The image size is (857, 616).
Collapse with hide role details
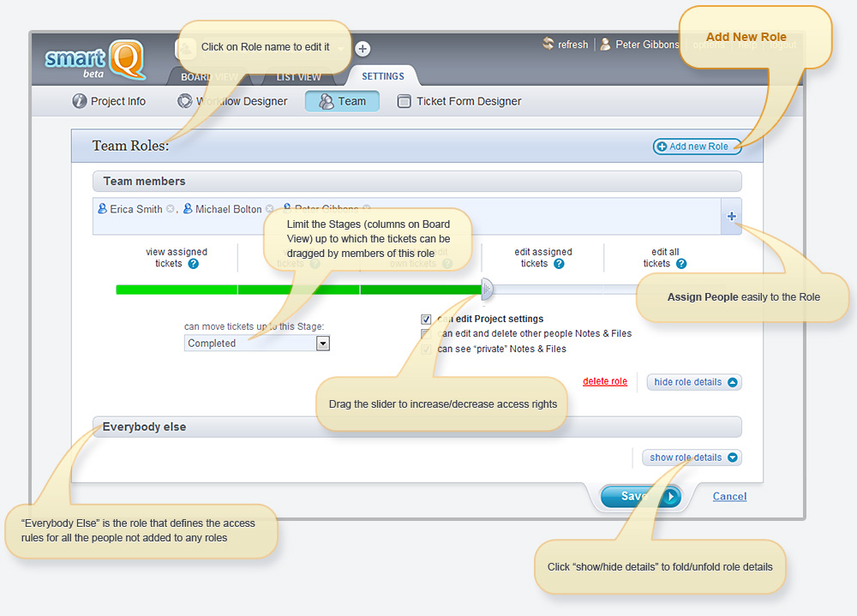pyautogui.click(x=694, y=382)
